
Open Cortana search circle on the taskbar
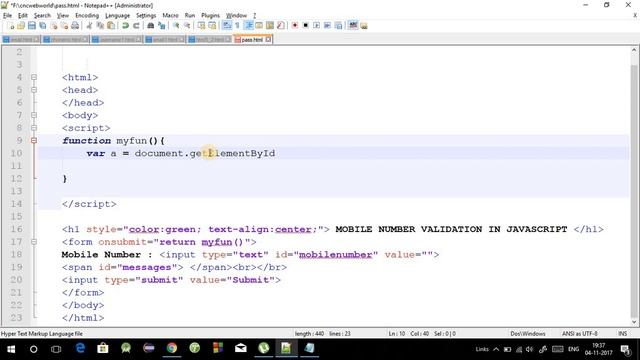(x=33, y=349)
